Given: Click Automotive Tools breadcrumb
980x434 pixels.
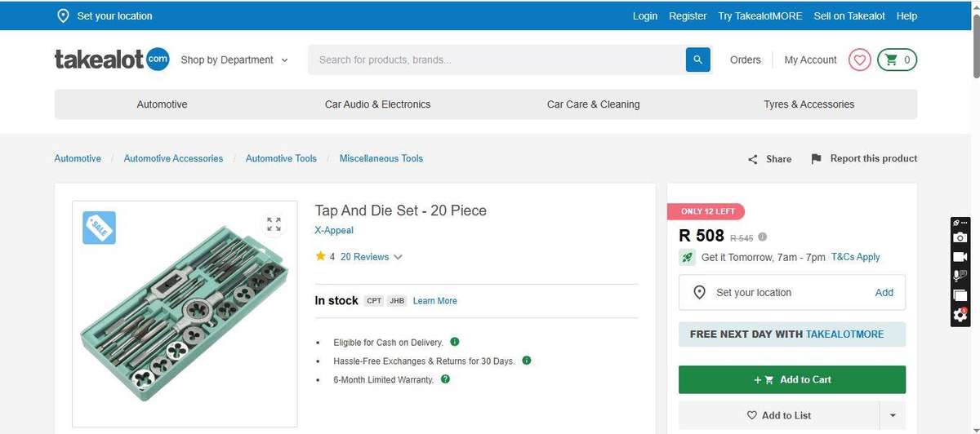Looking at the screenshot, I should (281, 158).
